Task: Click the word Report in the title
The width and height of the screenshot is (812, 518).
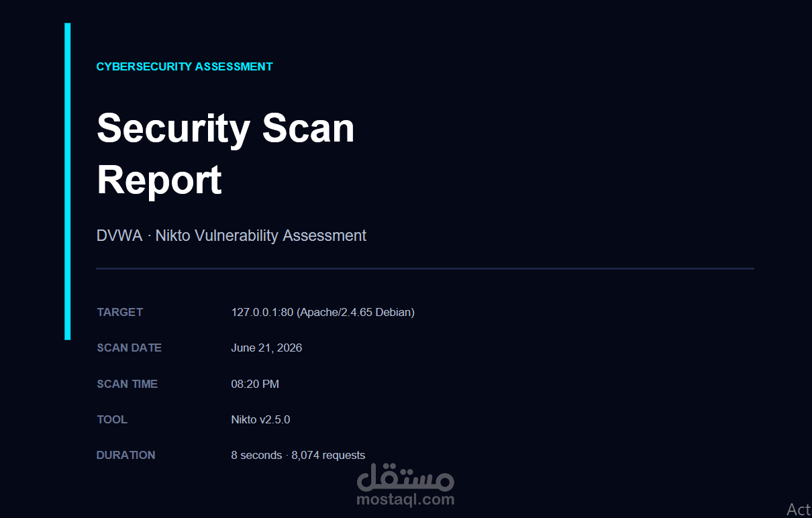Action: click(159, 180)
